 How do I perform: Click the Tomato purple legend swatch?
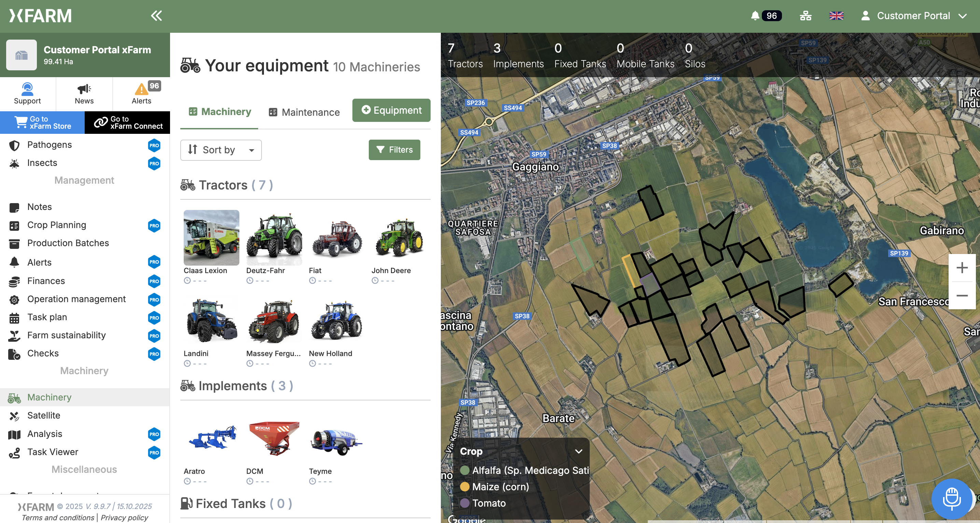pyautogui.click(x=464, y=503)
